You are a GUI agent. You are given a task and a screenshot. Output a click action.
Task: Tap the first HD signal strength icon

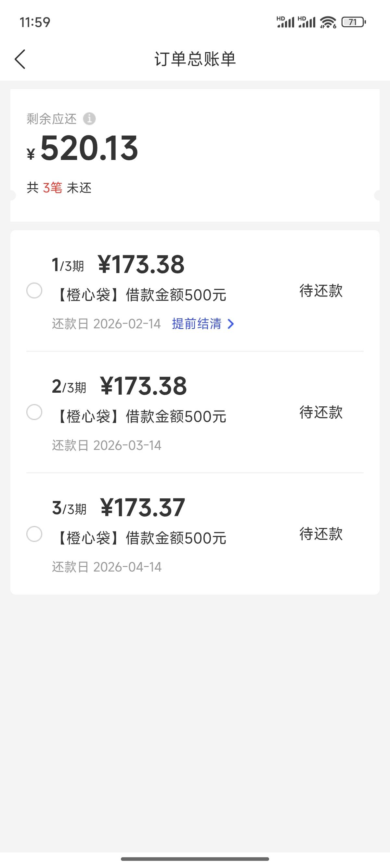point(285,22)
